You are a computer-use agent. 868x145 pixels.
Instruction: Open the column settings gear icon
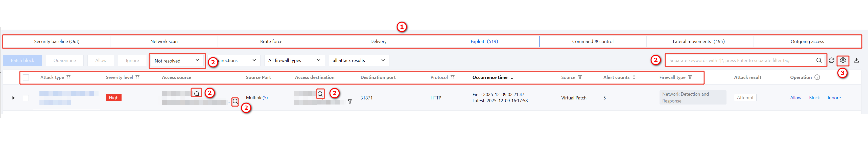click(x=843, y=60)
